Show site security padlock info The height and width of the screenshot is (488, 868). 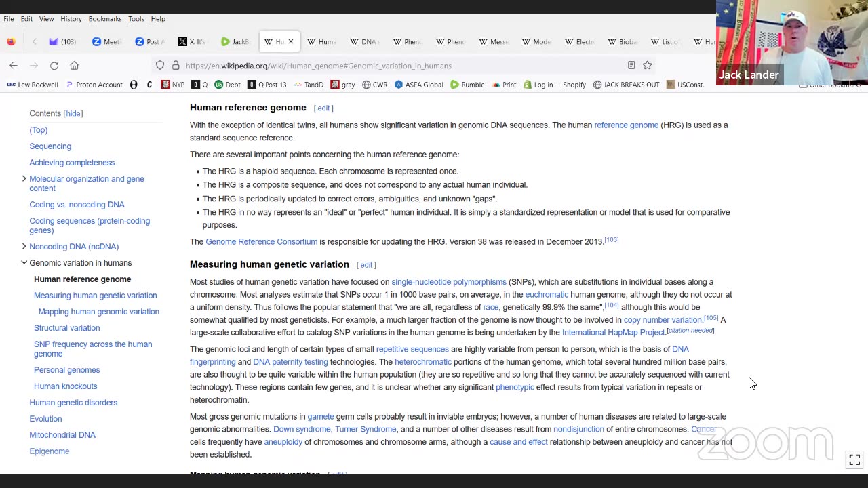tap(176, 66)
